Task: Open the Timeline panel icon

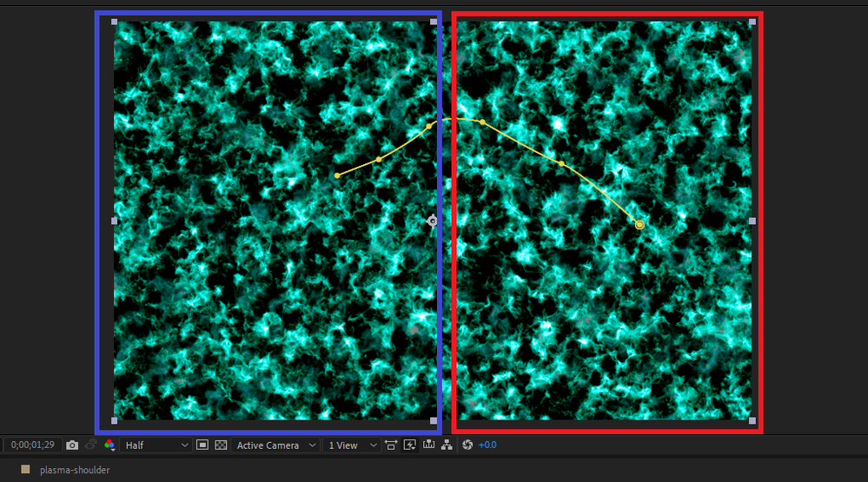Action: pyautogui.click(x=428, y=445)
